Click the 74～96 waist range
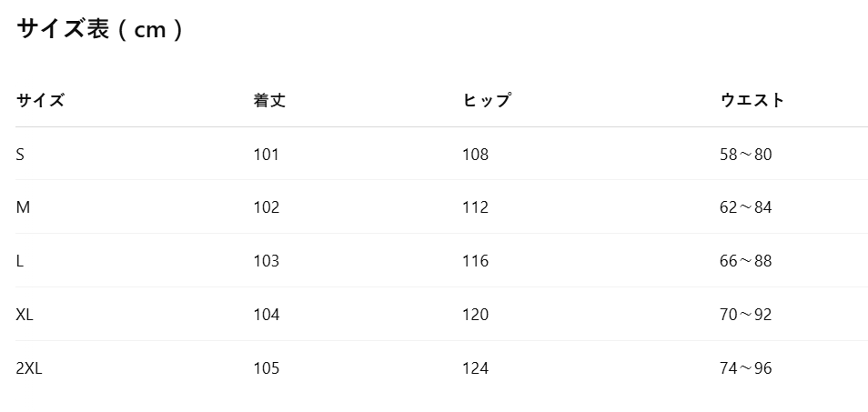 [746, 368]
